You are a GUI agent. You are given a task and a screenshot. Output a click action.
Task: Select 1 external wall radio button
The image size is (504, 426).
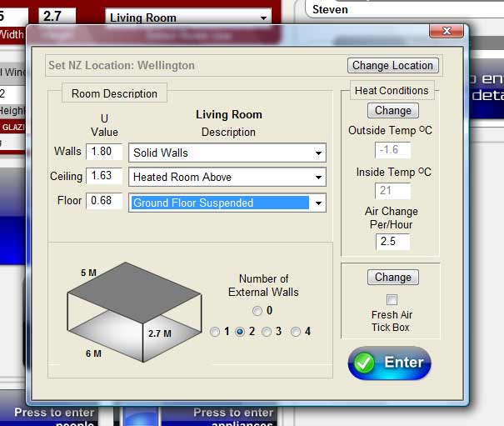pyautogui.click(x=215, y=332)
